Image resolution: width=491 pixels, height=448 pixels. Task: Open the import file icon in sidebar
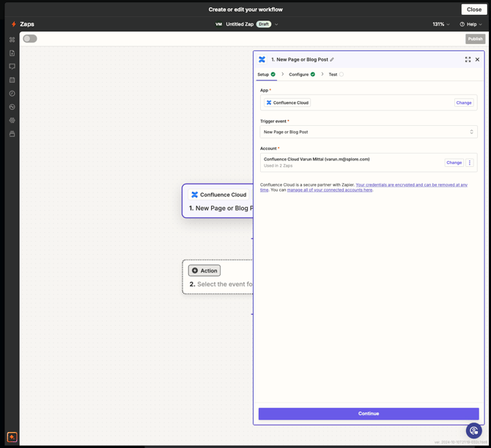pyautogui.click(x=12, y=53)
